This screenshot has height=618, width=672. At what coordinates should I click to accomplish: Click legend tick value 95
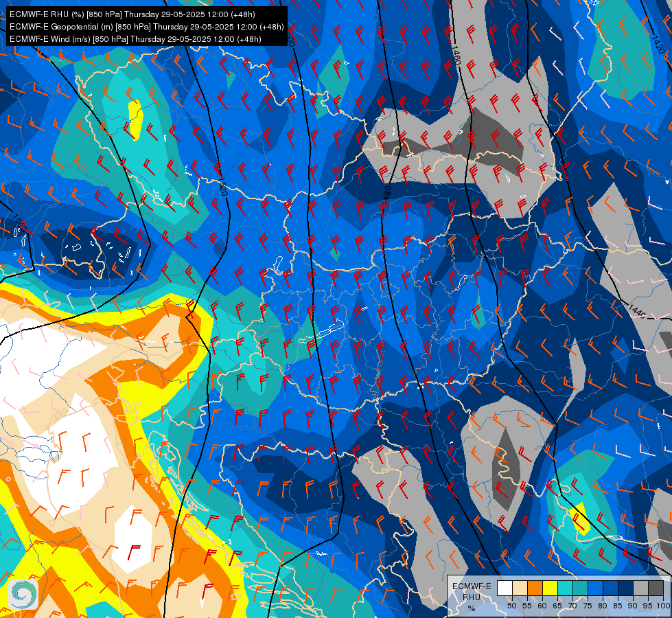coord(647,606)
